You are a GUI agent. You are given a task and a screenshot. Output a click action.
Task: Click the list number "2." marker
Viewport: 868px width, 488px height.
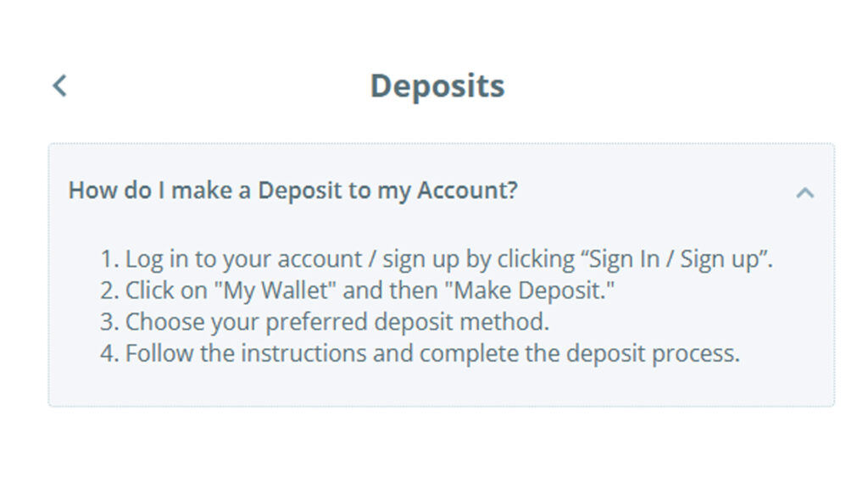[x=109, y=291]
